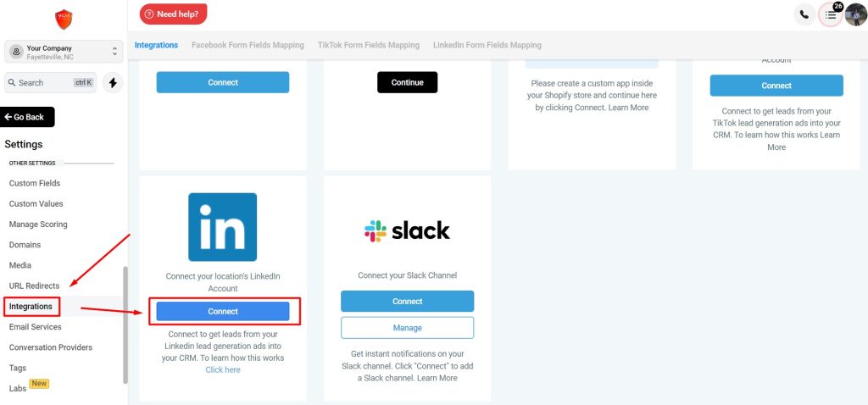Open Facebook Form Fields Mapping tab

(248, 45)
